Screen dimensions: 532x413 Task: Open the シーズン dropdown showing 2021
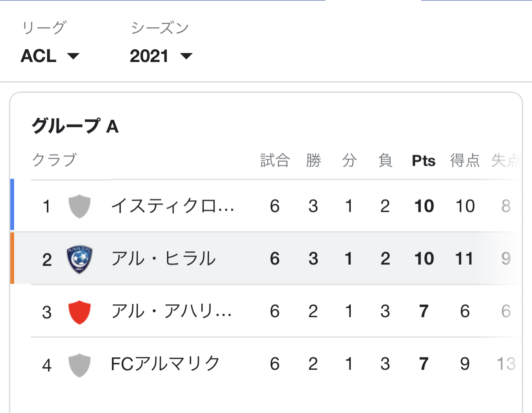click(x=160, y=56)
